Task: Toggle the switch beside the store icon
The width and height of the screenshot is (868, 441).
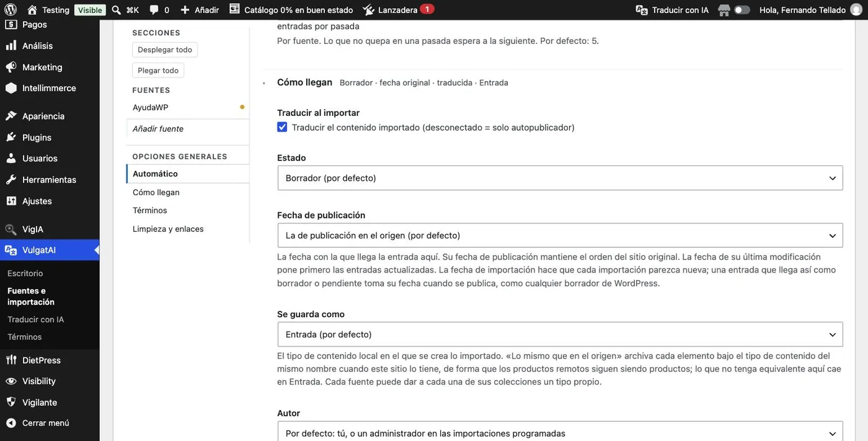Action: 742,10
